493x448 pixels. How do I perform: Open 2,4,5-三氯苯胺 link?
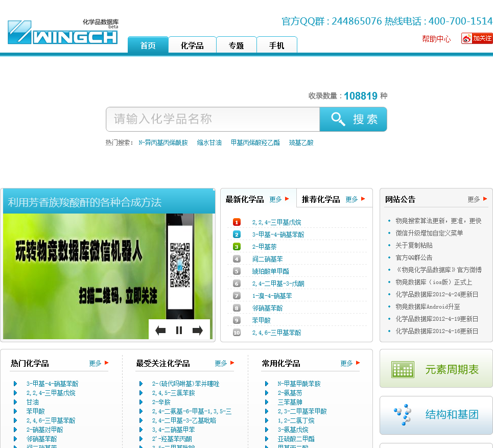coord(173,393)
